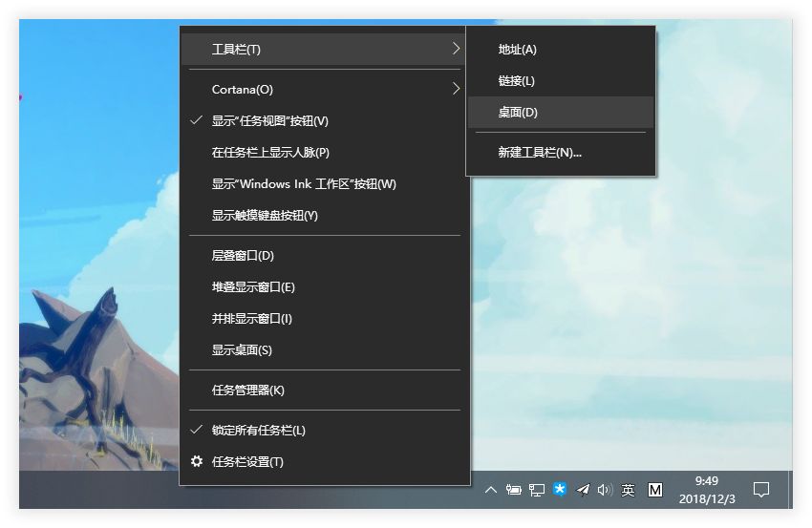Toggle the 桌面(D) toolbar
This screenshot has height=528, width=812.
(561, 113)
